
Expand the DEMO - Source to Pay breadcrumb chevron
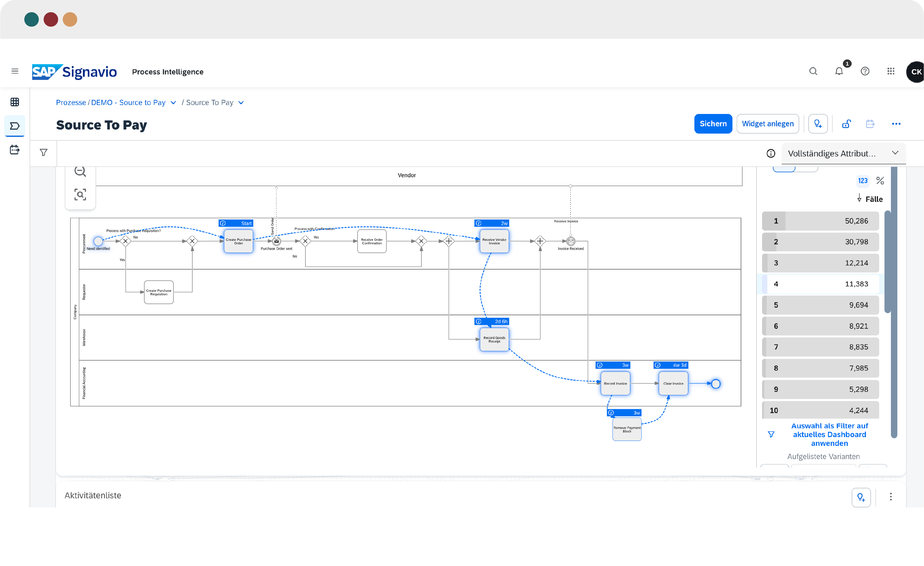173,103
